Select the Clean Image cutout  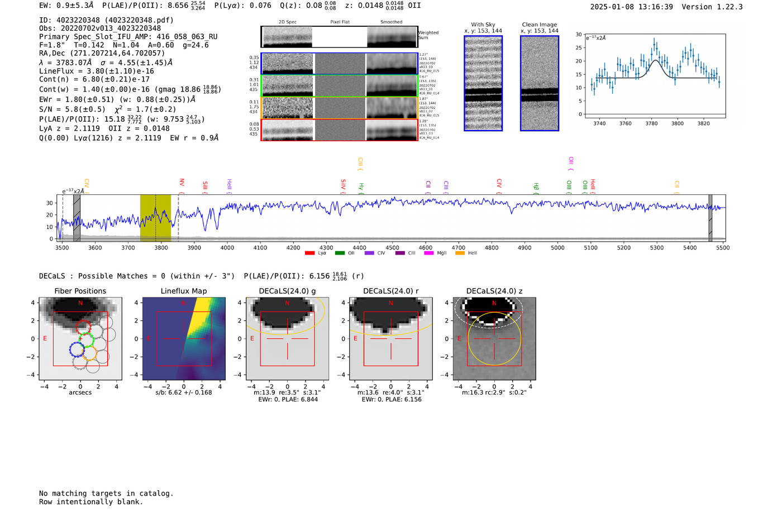coord(540,83)
